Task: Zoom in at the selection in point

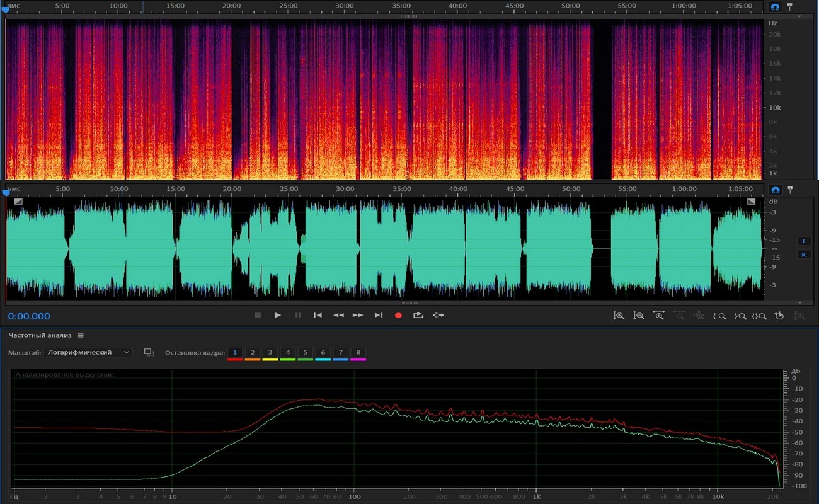Action: [719, 316]
